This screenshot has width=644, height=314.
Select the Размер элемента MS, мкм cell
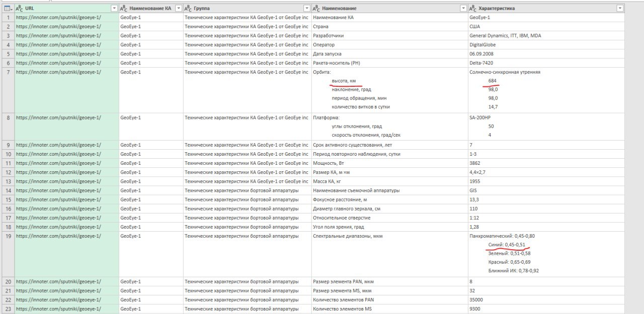pyautogui.click(x=389, y=290)
